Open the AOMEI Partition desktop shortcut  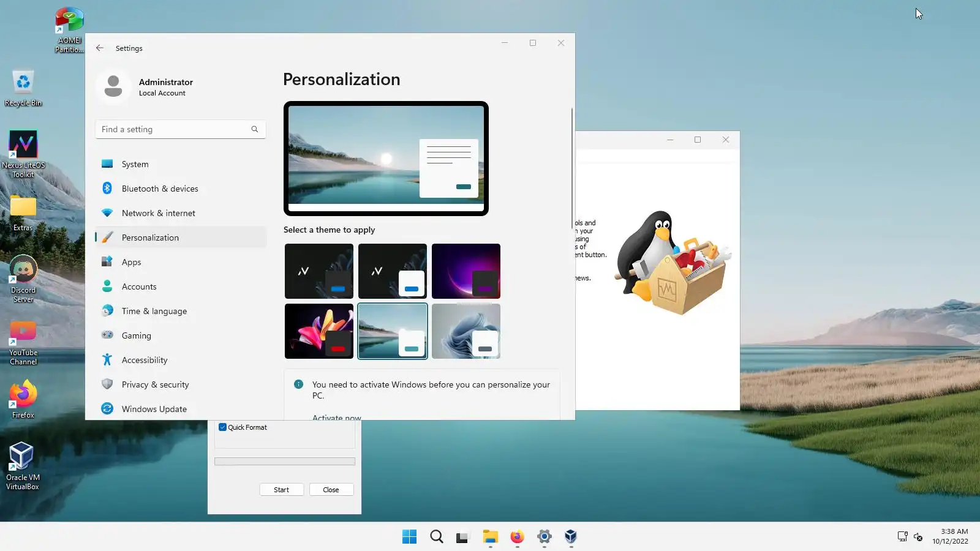69,31
